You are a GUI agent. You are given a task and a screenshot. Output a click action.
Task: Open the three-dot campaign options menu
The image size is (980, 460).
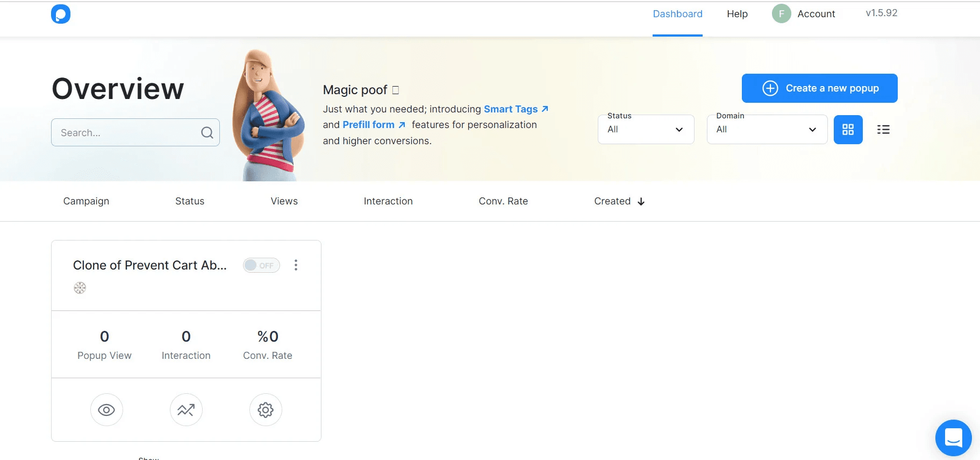(296, 265)
